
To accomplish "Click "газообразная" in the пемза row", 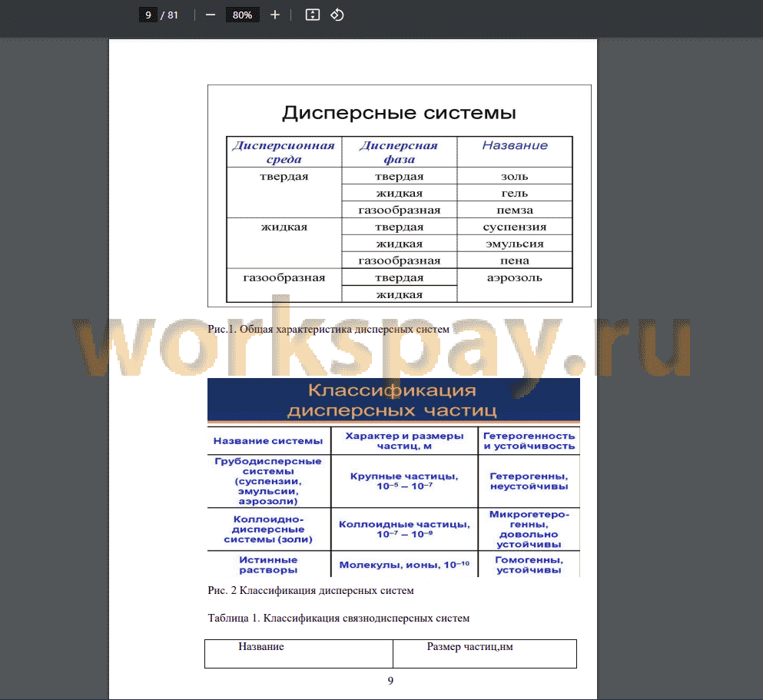I will (x=399, y=210).
